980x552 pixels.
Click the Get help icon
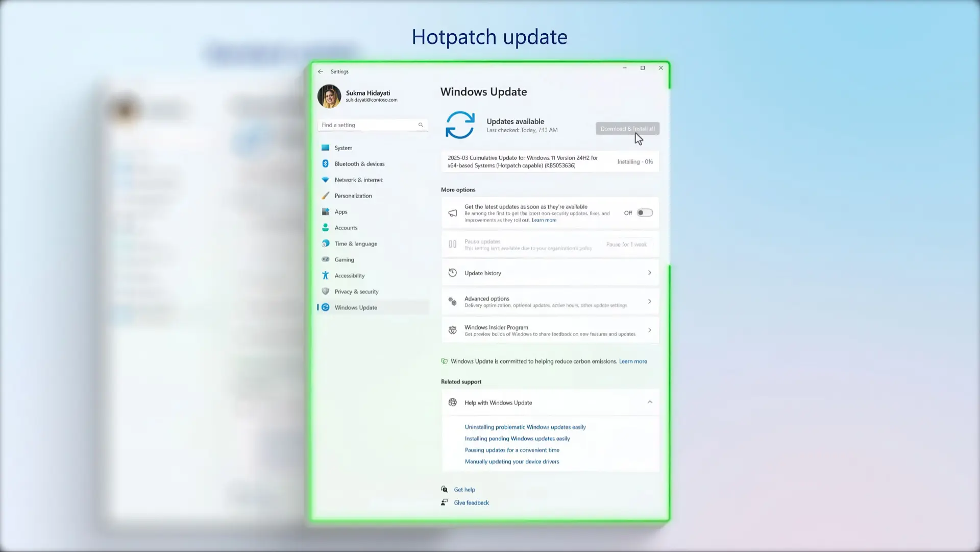(x=445, y=490)
